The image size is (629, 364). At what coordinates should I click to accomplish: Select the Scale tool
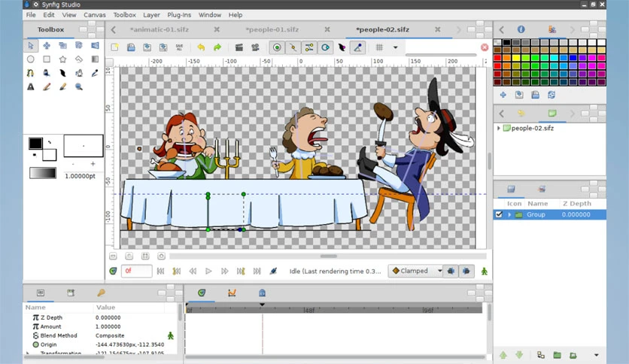62,46
